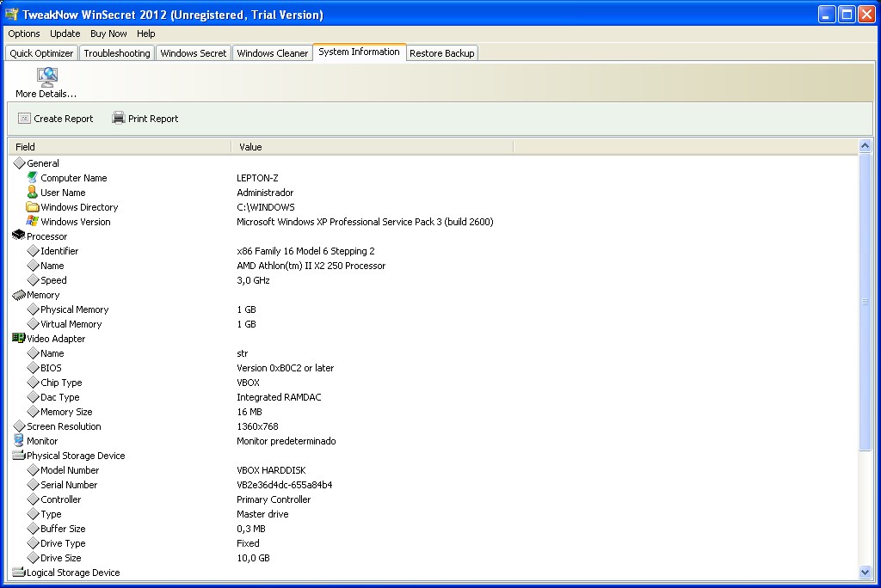Open the Buy Now menu
This screenshot has height=588, width=881.
pyautogui.click(x=108, y=34)
